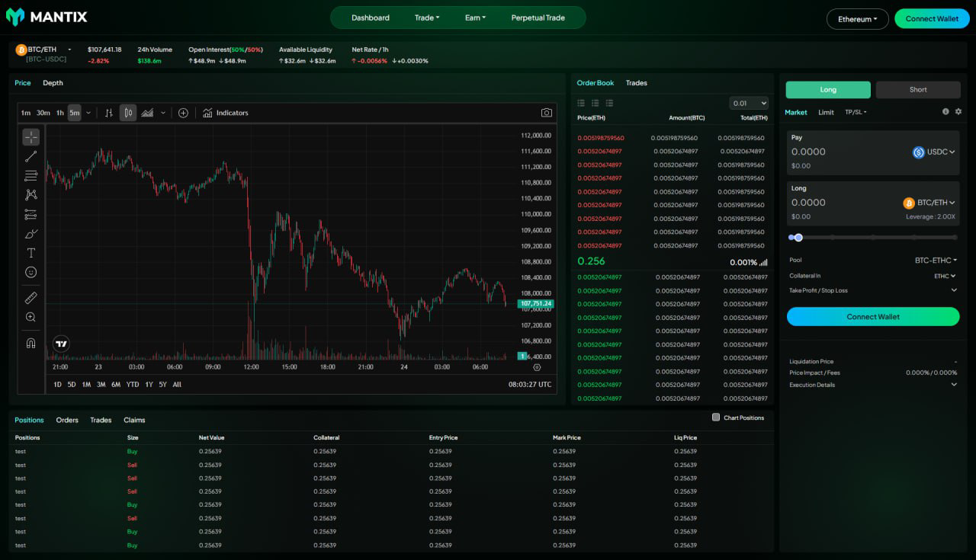
Task: Click the leverage slider handle
Action: tap(798, 238)
